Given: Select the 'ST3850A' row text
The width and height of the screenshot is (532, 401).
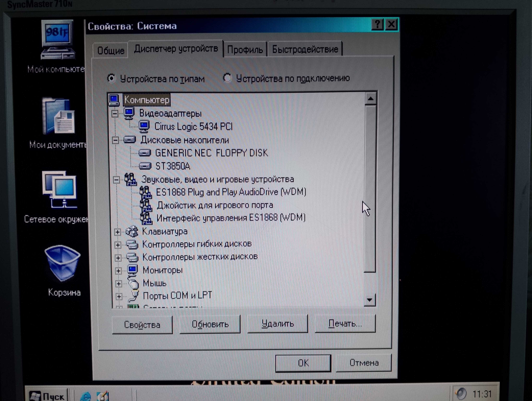Looking at the screenshot, I should pyautogui.click(x=173, y=166).
